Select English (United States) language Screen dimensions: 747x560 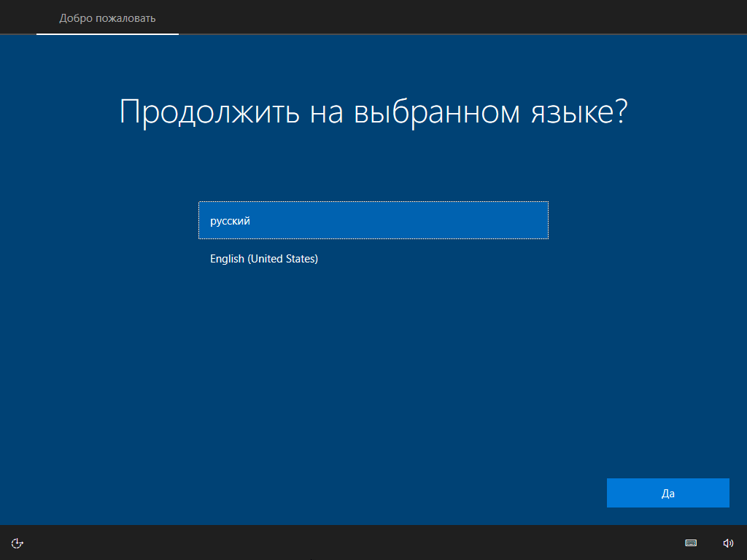coord(373,259)
